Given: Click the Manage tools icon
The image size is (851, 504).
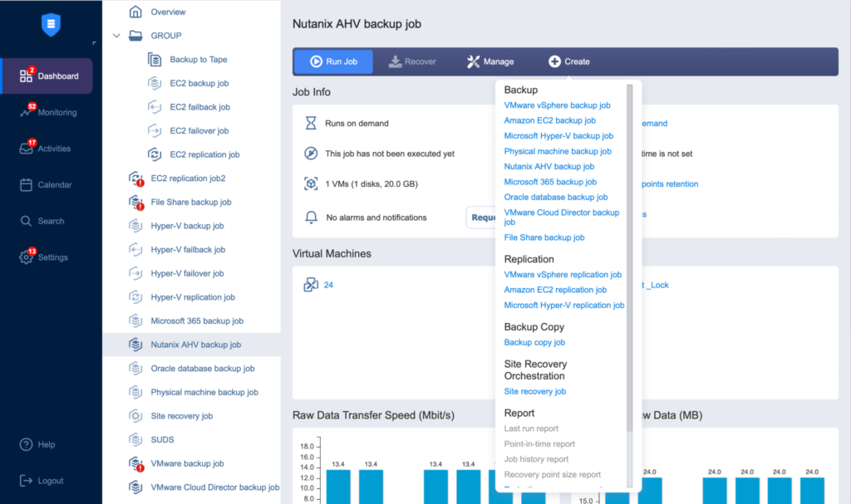Looking at the screenshot, I should (x=473, y=61).
